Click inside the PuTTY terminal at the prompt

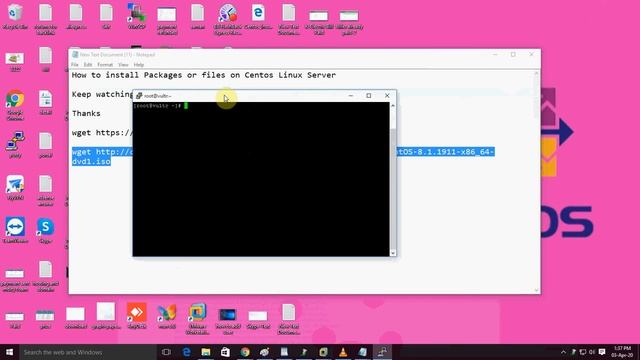click(x=186, y=106)
